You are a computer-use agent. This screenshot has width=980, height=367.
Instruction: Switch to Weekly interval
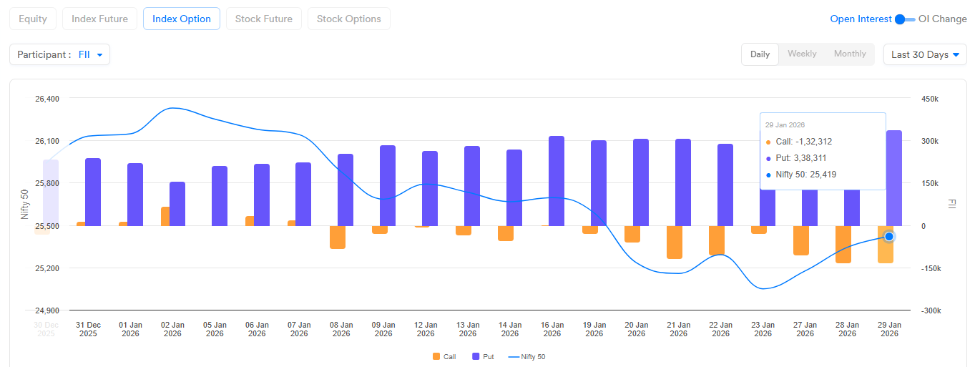tap(802, 54)
